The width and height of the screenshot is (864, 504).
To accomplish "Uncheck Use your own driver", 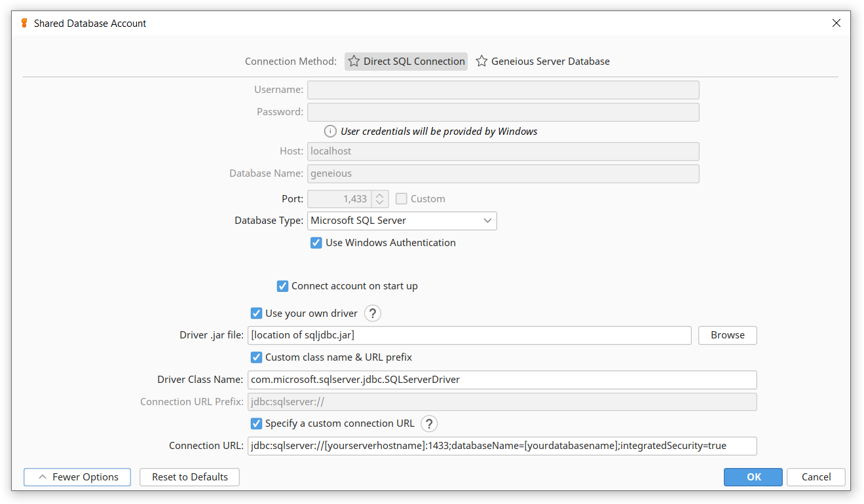I will (x=256, y=314).
